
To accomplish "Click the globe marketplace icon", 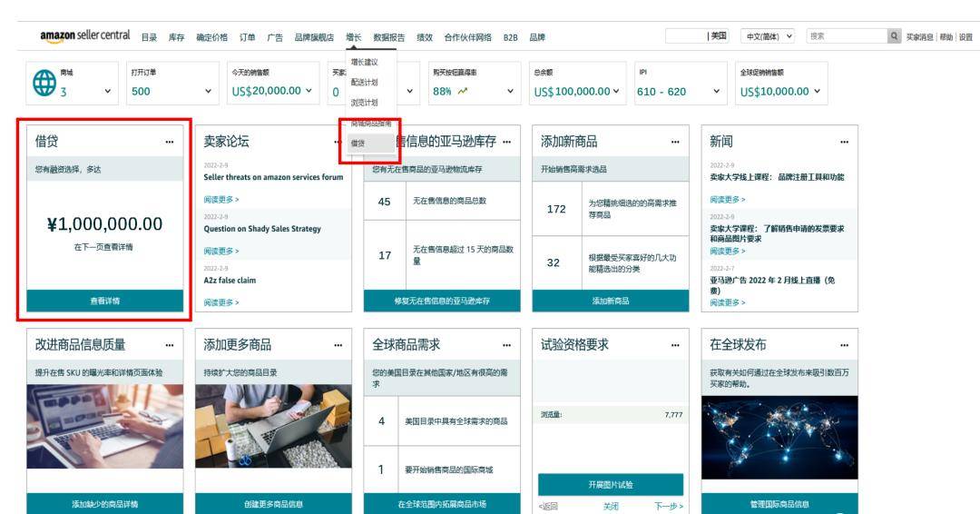I will 44,83.
